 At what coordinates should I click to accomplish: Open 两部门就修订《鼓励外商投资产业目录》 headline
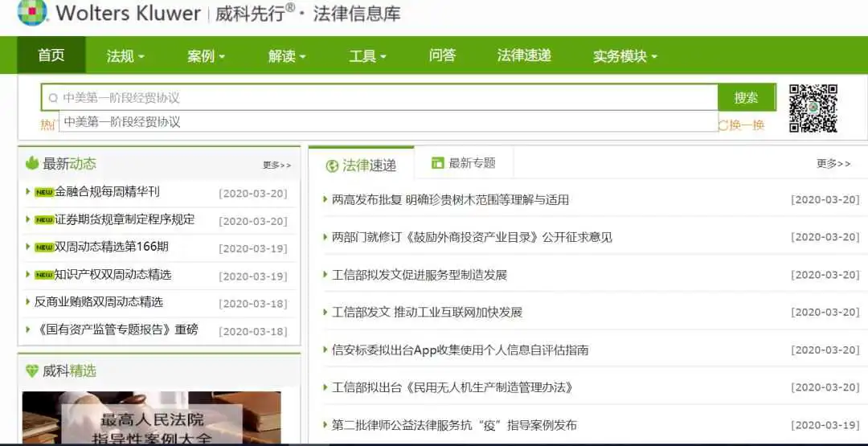(x=472, y=237)
